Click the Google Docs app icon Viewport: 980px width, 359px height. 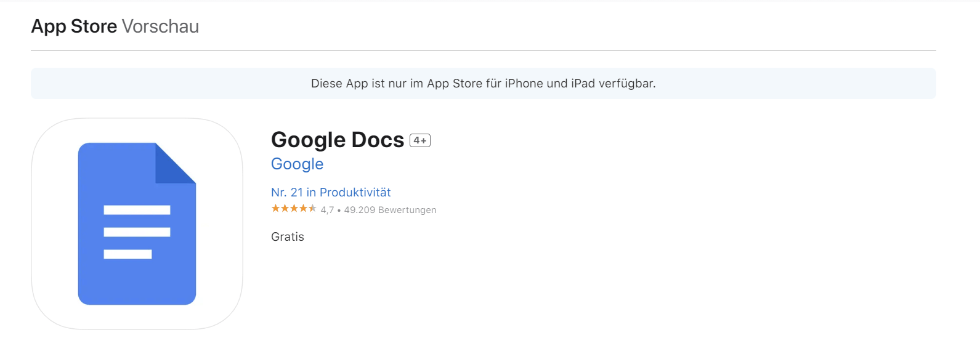[x=137, y=224]
